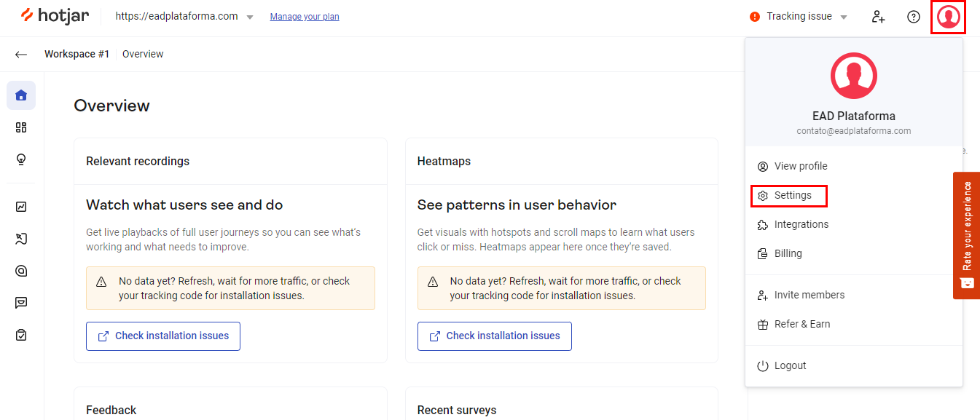Open the Recordings icon in sidebar
The image size is (980, 420).
click(x=21, y=239)
